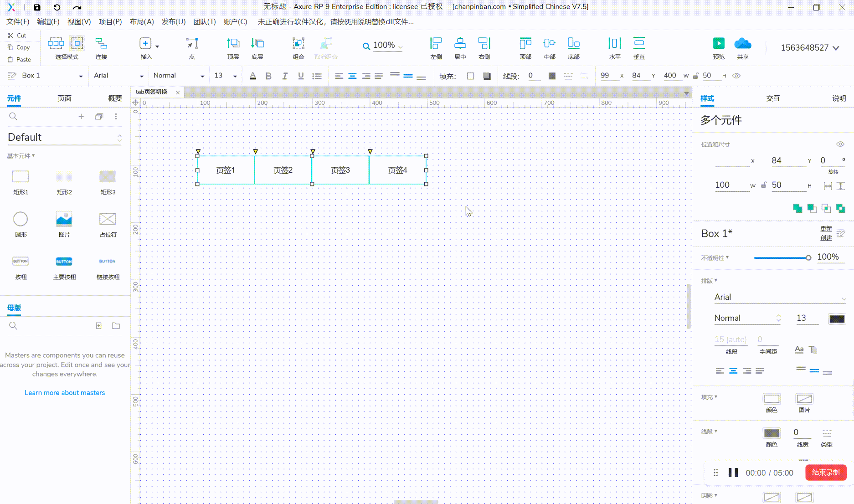Toggle hidden eye in position section
The image size is (854, 504).
tap(840, 144)
